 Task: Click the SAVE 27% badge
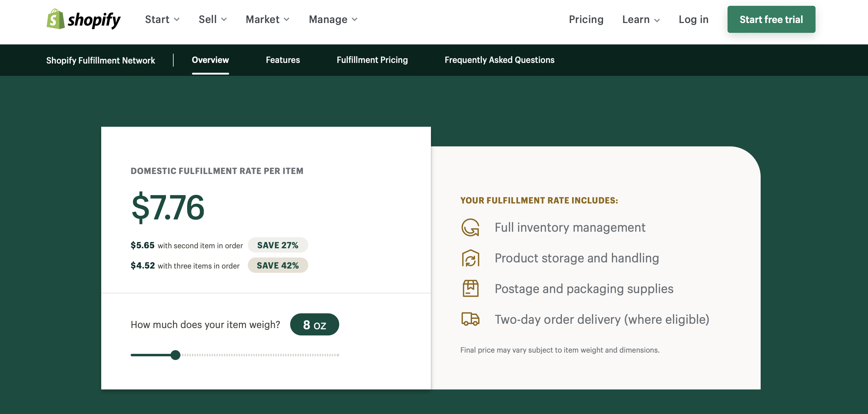click(x=278, y=245)
